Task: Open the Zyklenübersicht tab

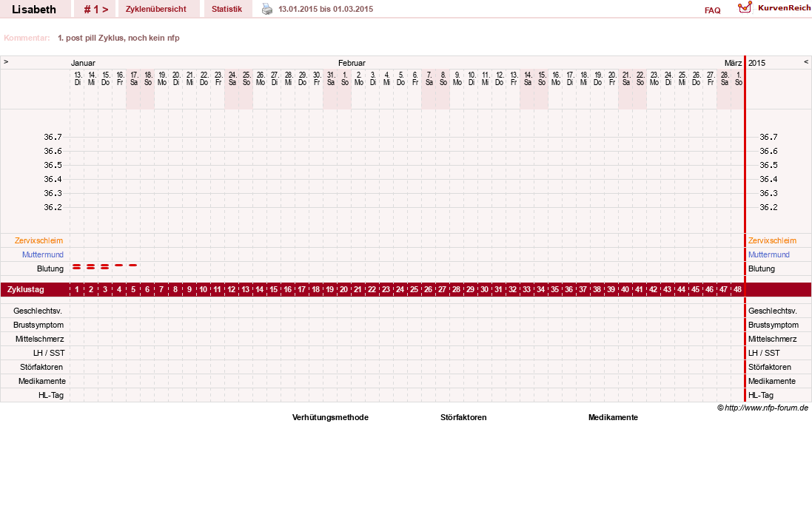Action: tap(156, 10)
